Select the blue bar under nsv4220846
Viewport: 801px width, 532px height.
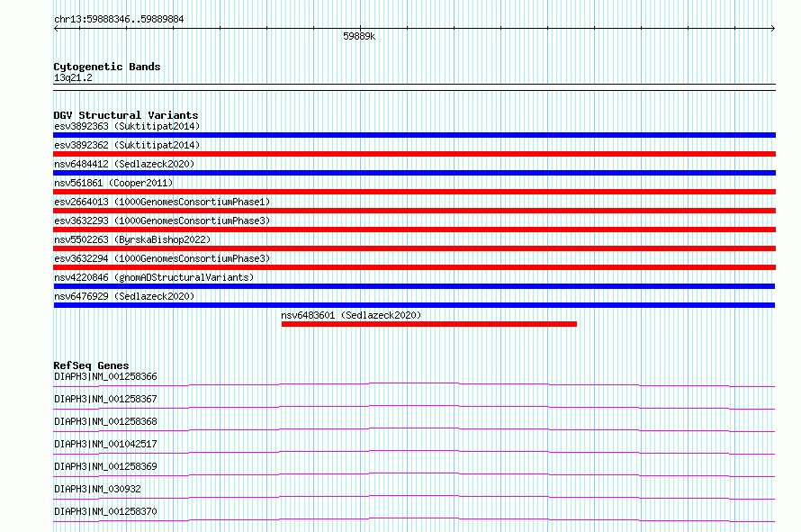414,286
